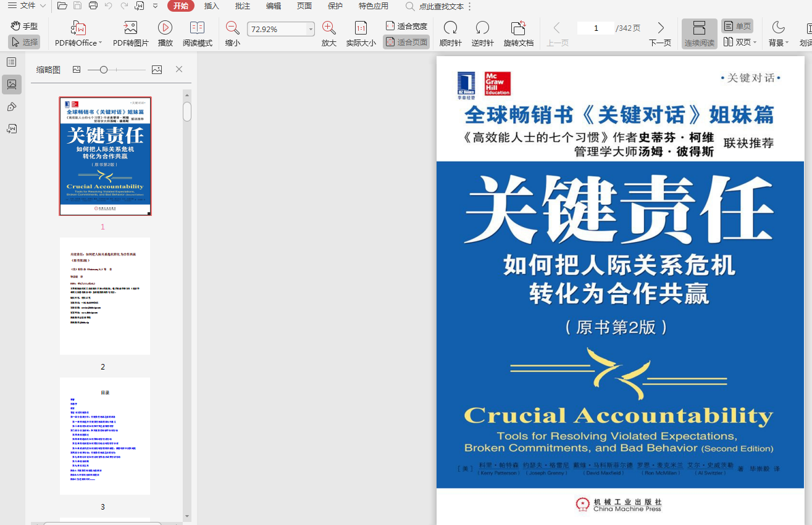Rotate page clockwise (顺时针)
Image resolution: width=812 pixels, height=525 pixels.
click(451, 34)
